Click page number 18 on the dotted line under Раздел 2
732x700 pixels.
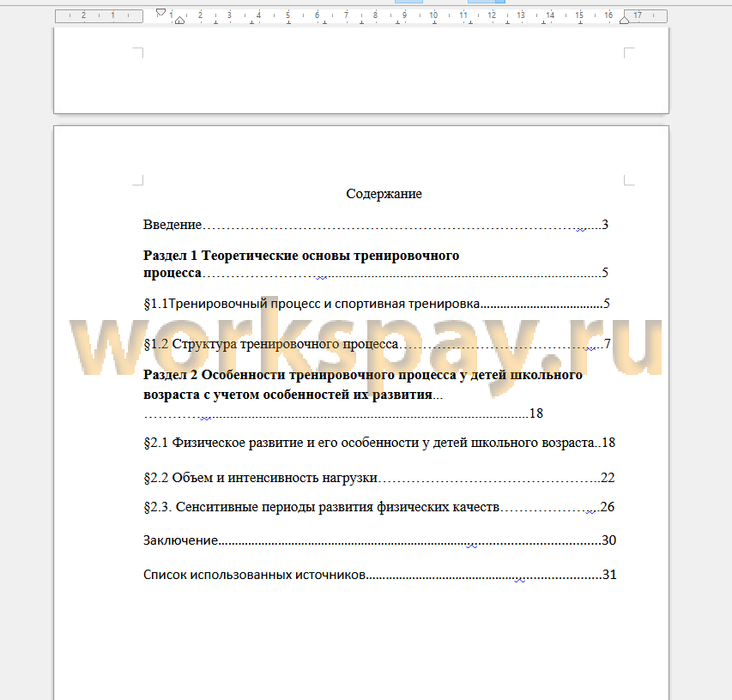pos(536,413)
